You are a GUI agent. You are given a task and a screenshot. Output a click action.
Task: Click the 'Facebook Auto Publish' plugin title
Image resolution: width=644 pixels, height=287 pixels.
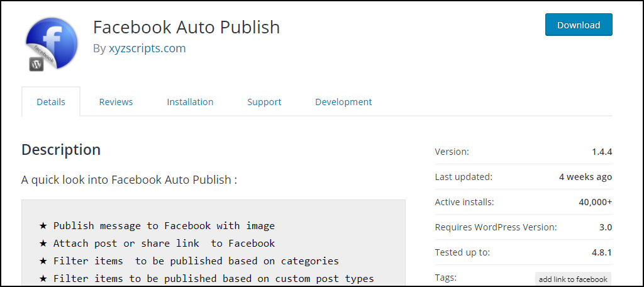pos(186,27)
